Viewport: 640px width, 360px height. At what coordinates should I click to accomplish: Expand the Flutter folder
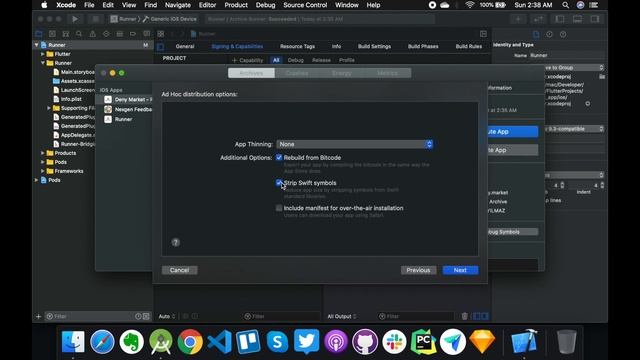click(x=42, y=54)
